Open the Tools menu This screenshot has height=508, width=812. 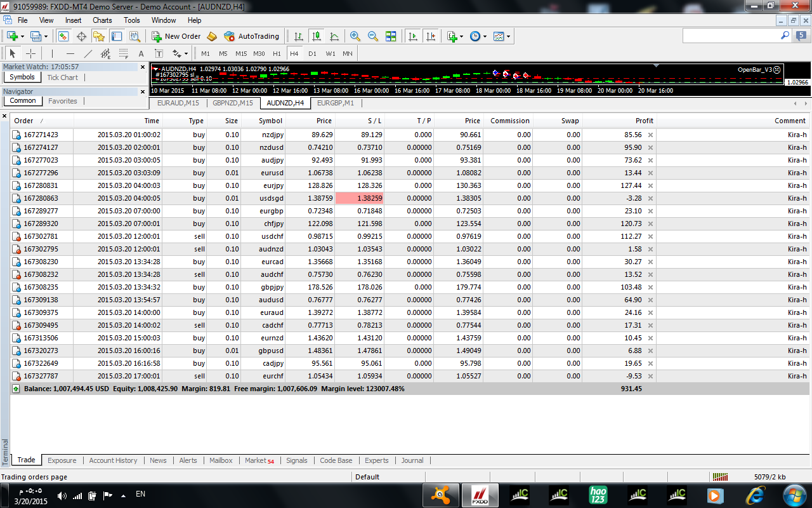132,20
